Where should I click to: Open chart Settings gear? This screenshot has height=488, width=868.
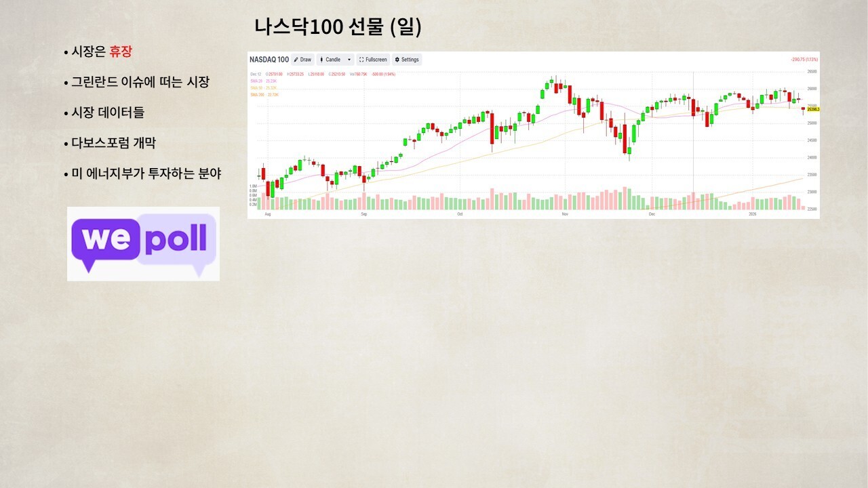pos(407,60)
